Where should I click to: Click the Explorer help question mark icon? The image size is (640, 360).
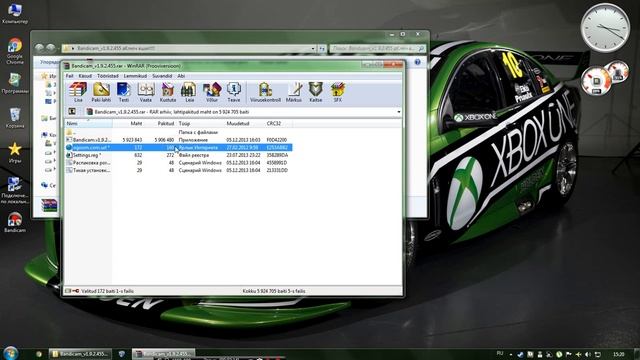pos(417,62)
